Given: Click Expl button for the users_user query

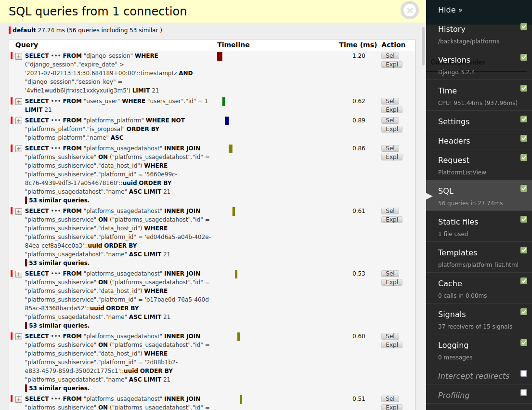Looking at the screenshot, I should 391,109.
